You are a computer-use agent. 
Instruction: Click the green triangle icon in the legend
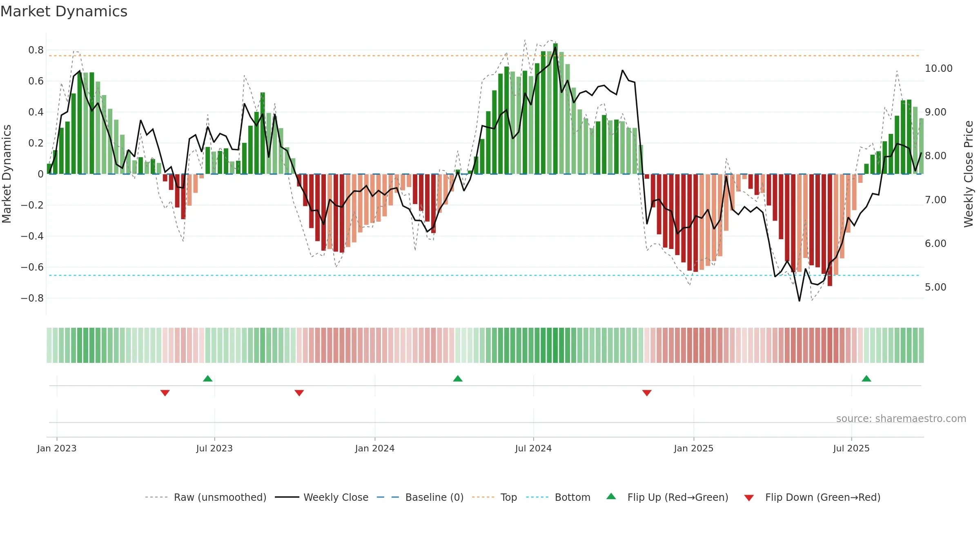[611, 496]
